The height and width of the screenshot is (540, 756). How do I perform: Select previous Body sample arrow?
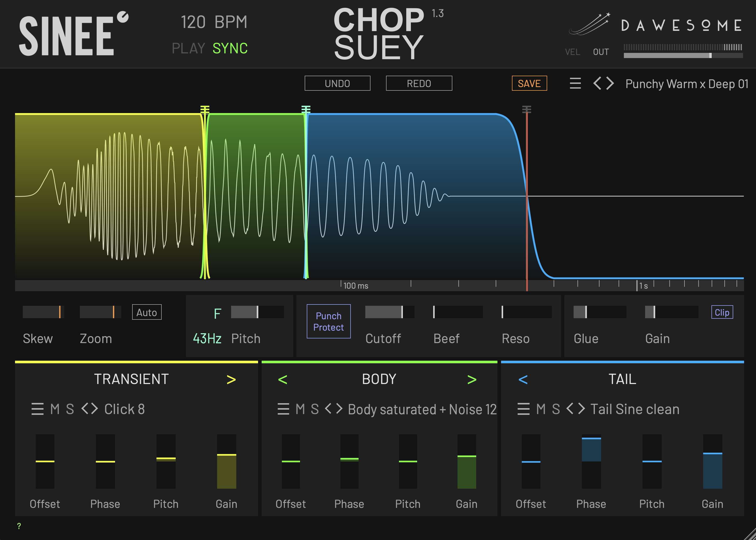(x=329, y=409)
